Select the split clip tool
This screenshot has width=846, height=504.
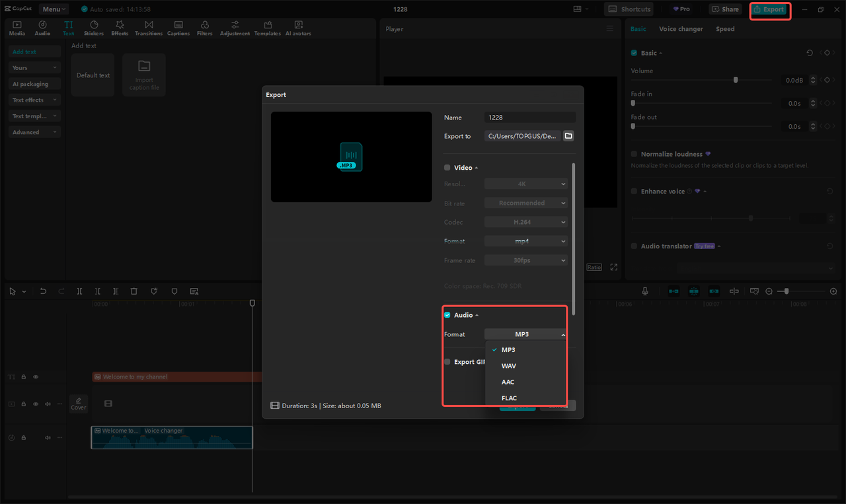click(x=79, y=291)
